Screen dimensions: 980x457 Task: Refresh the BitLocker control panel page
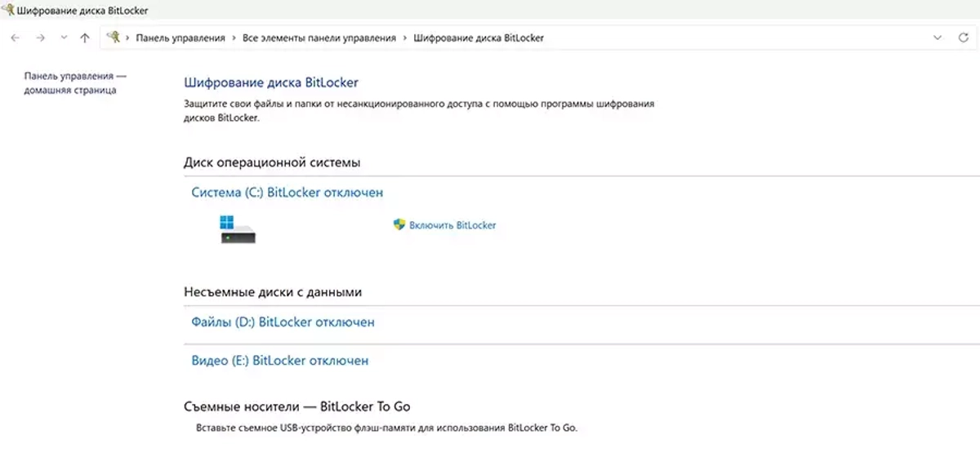pyautogui.click(x=962, y=38)
